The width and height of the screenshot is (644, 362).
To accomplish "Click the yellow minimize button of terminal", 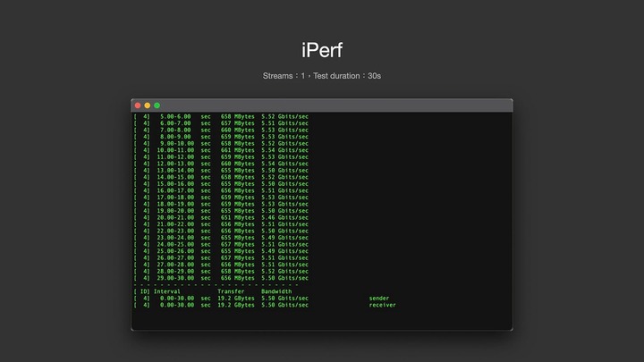I will 148,105.
